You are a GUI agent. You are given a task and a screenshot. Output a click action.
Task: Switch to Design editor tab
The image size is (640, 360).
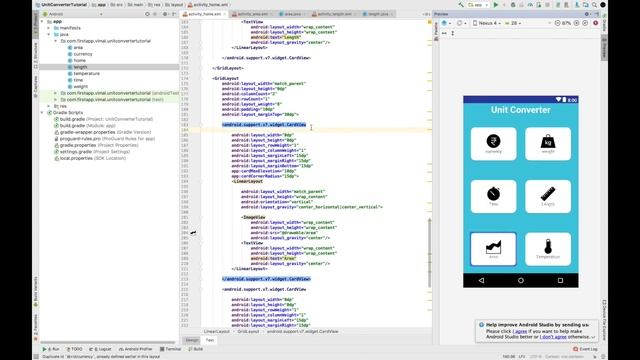(191, 340)
